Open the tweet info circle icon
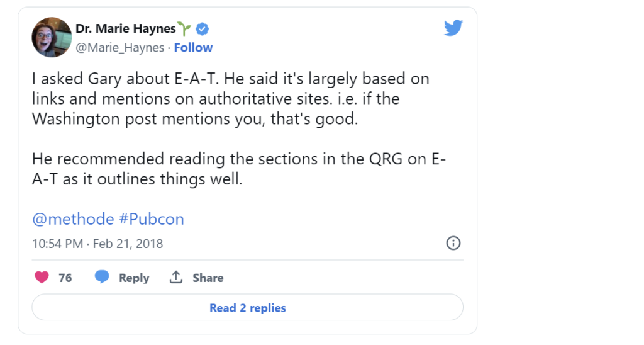Screen dimensions: 644x345 click(x=453, y=243)
